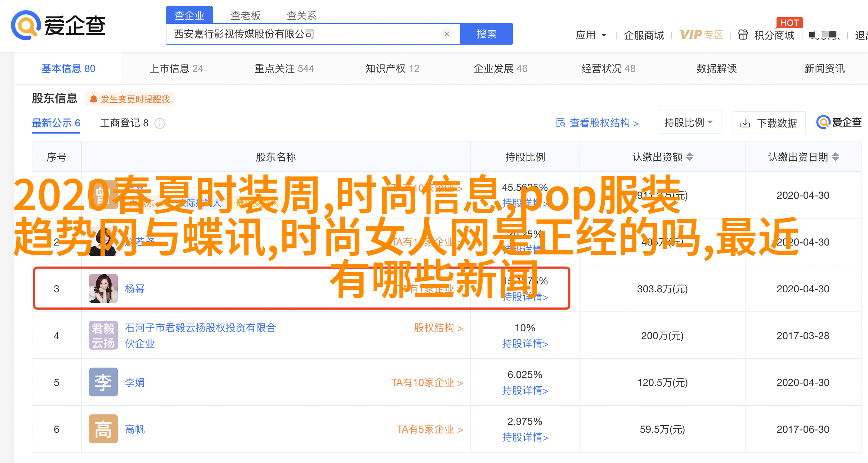Open 持股详情 under 10% share

pyautogui.click(x=525, y=343)
